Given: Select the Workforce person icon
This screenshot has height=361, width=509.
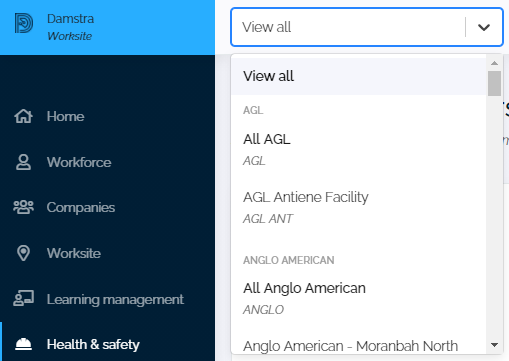Looking at the screenshot, I should pyautogui.click(x=23, y=162).
